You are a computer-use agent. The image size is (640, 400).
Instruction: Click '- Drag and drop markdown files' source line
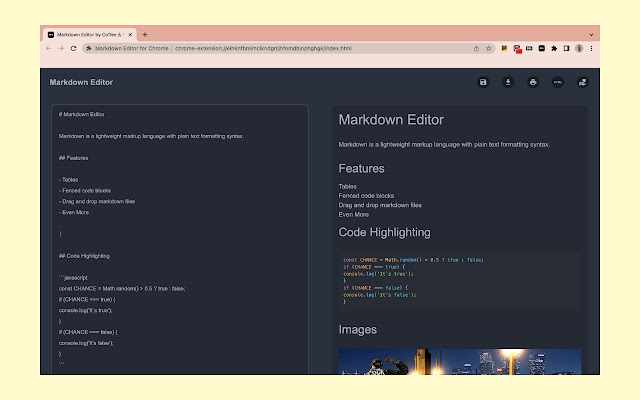tap(97, 202)
